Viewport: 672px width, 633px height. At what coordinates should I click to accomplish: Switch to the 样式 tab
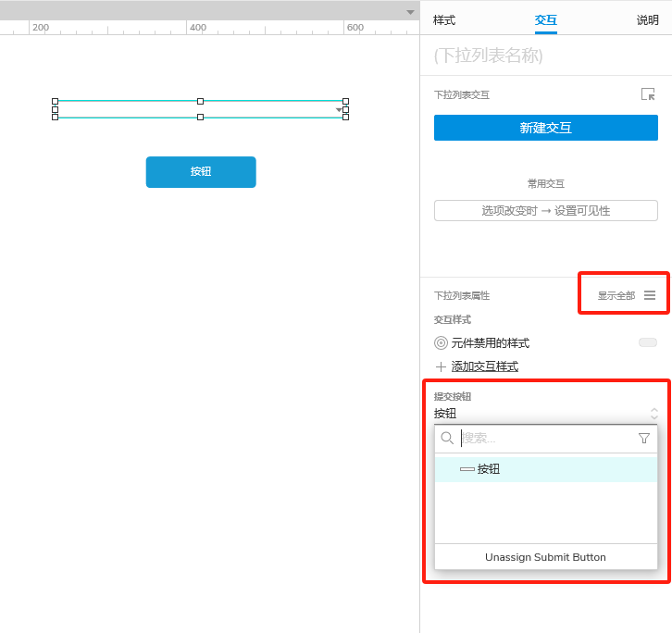pos(444,20)
